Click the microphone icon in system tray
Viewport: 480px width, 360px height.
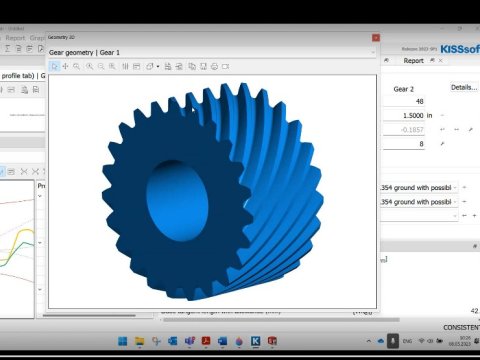tap(393, 341)
